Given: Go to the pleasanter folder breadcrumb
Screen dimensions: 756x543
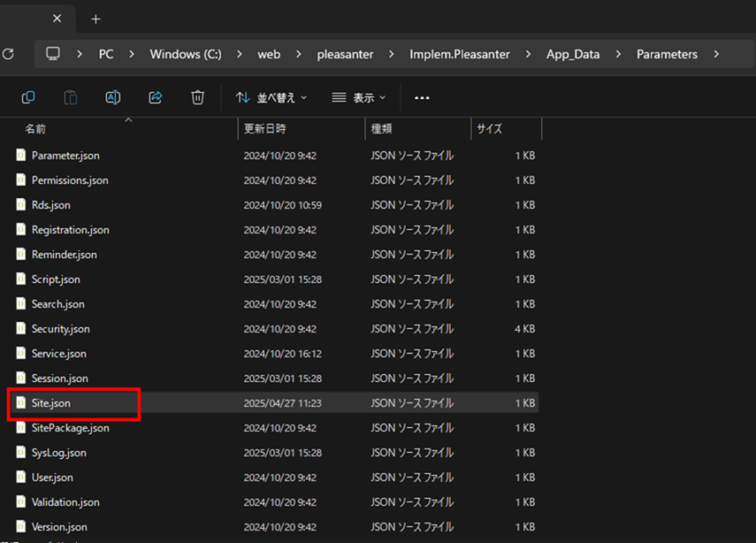Looking at the screenshot, I should coord(345,55).
